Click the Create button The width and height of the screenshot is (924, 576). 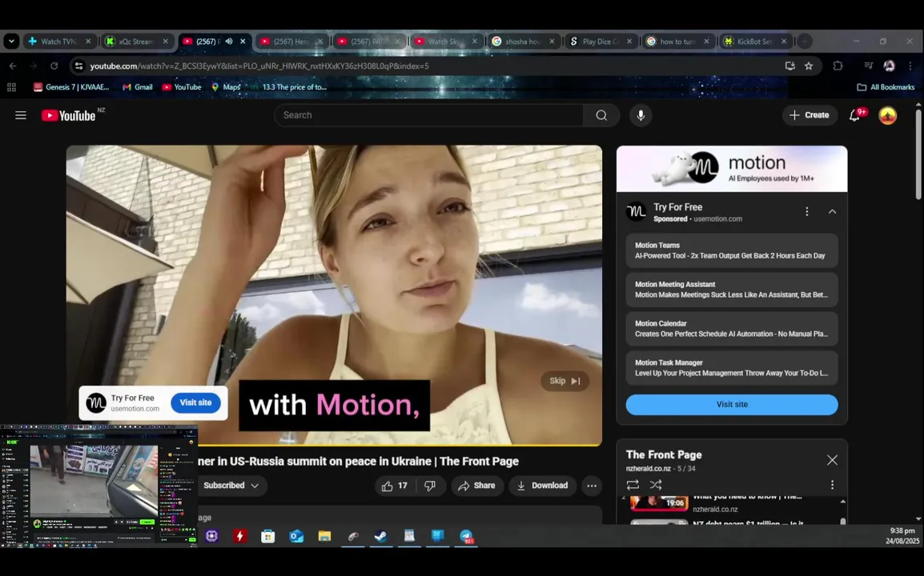click(x=809, y=115)
